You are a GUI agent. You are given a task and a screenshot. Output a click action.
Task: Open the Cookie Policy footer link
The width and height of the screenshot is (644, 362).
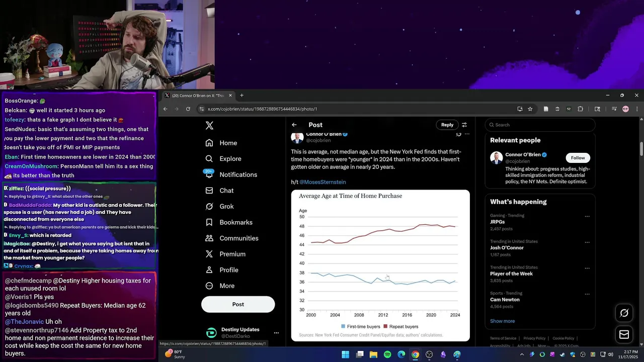pos(563,338)
